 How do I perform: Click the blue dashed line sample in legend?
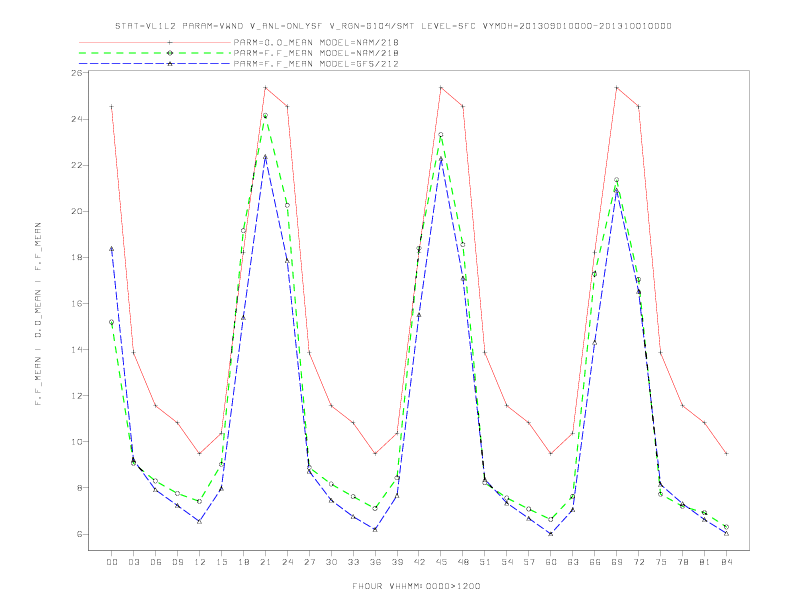(x=155, y=64)
